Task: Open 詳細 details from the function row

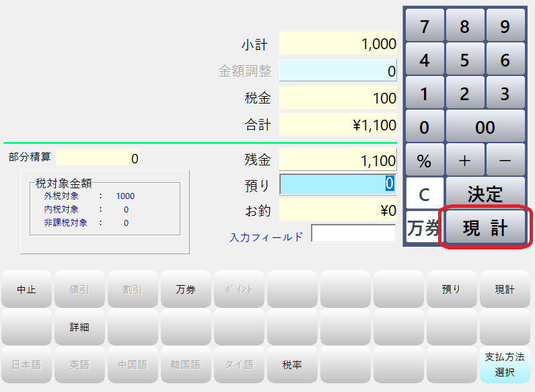Action: tap(79, 327)
